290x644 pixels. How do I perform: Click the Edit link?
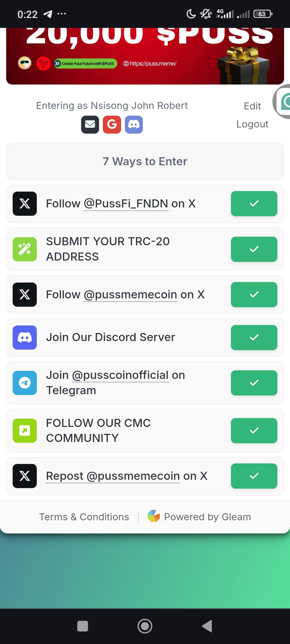(x=252, y=106)
